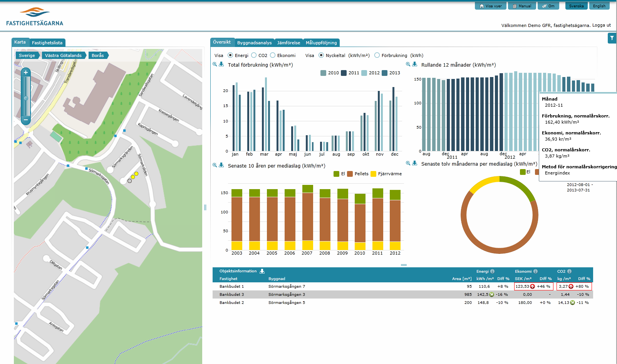
Task: Download the Total förbrukning chart data
Action: (x=221, y=64)
